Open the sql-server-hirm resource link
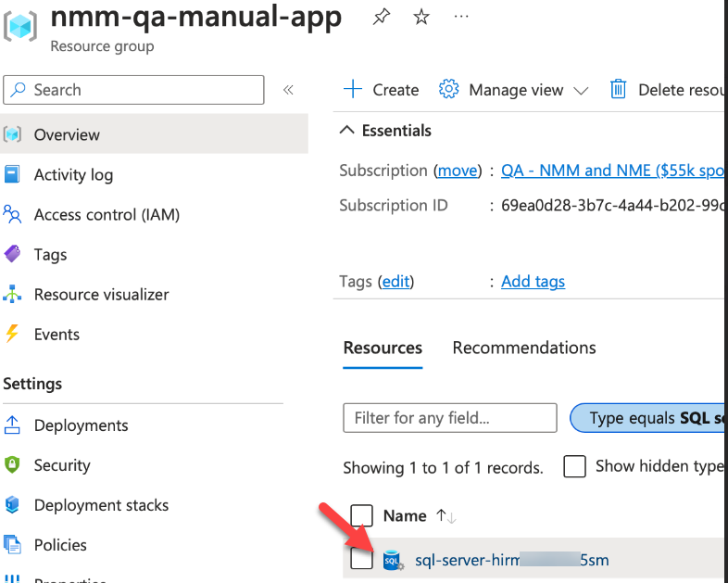Screen dimensions: 728x583 [511, 560]
